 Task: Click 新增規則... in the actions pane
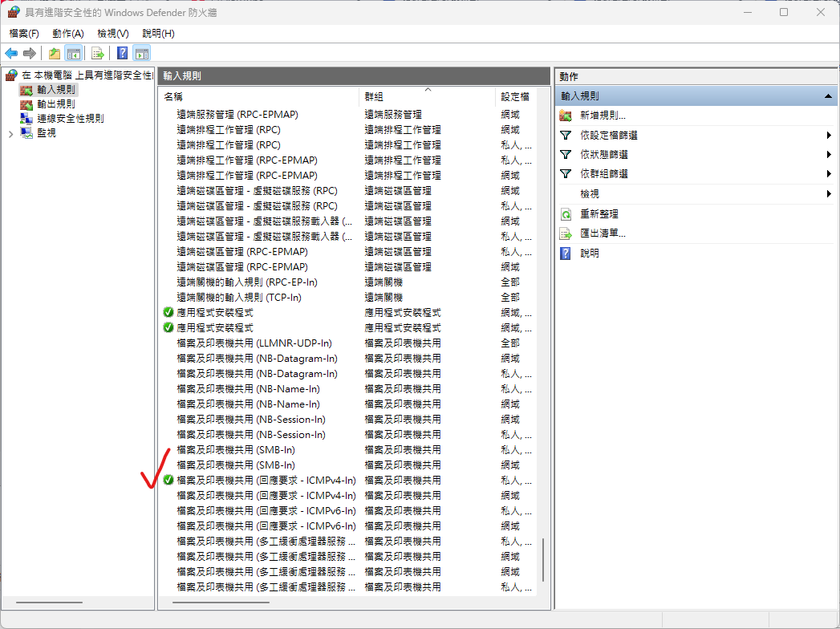click(603, 116)
